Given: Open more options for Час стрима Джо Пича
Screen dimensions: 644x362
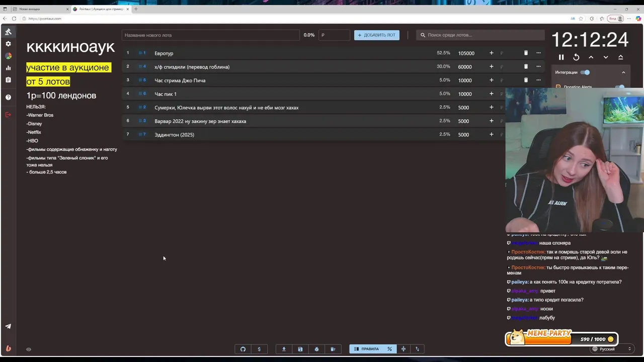Looking at the screenshot, I should coord(538,80).
